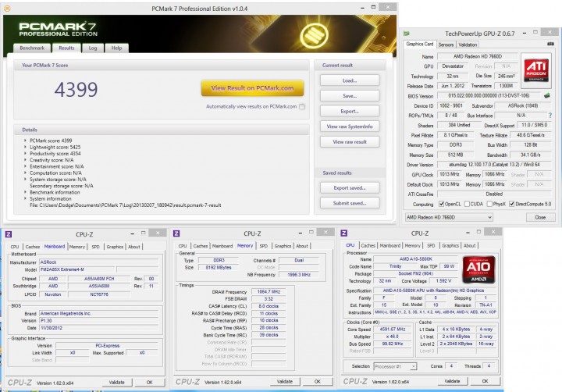Toggle the OpenCL checkbox in GPU-Z
Viewport: 562px width, 392px height.
pyautogui.click(x=442, y=204)
